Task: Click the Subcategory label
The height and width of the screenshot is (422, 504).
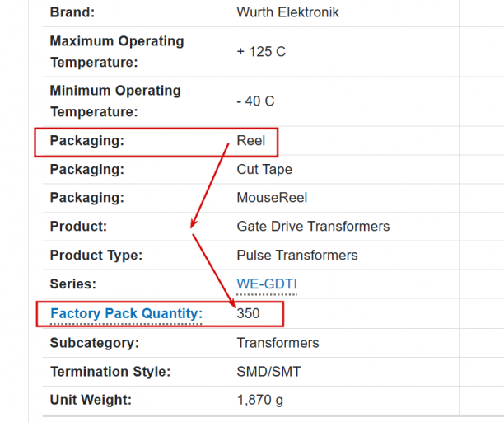Action: [x=94, y=343]
